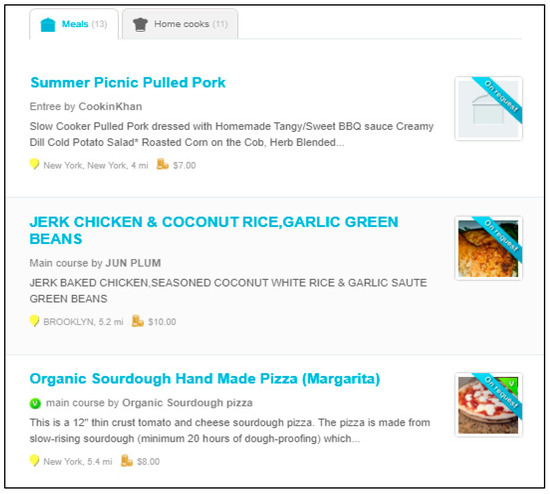This screenshot has height=494, width=550.
Task: Click the margarita pizza photo thumbnail
Action: [x=488, y=405]
